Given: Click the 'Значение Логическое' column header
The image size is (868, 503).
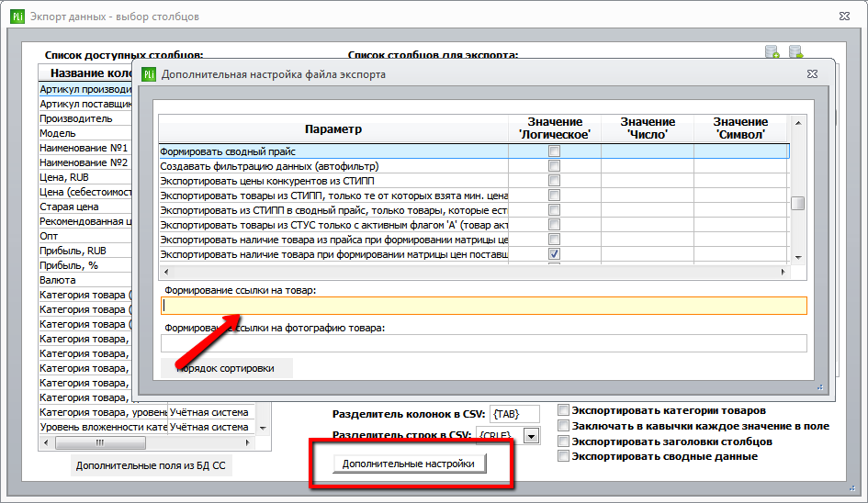Looking at the screenshot, I should pyautogui.click(x=555, y=129).
